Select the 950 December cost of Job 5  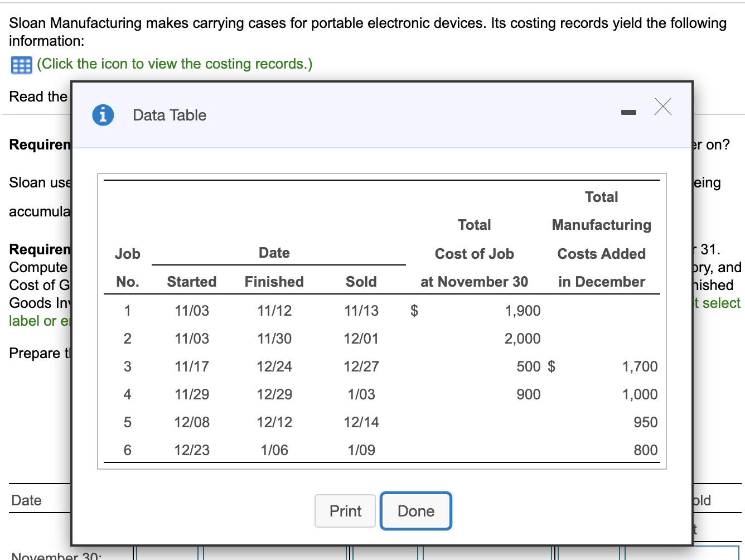(646, 422)
